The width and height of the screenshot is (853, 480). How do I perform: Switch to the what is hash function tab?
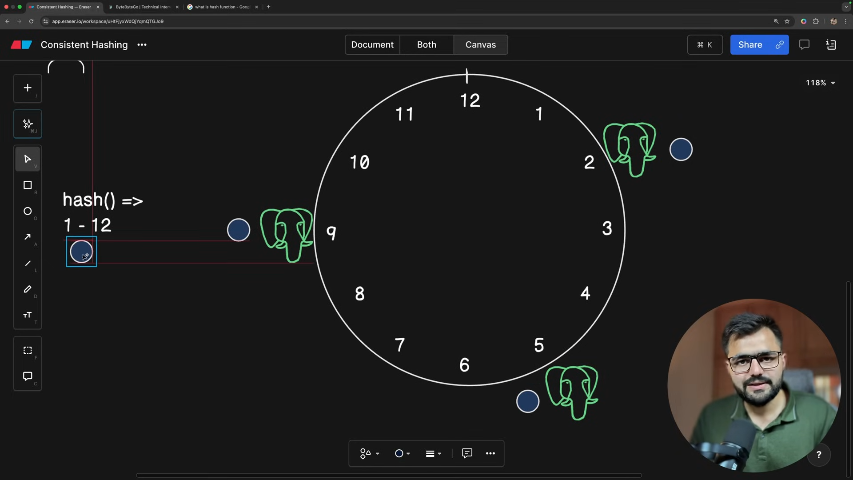[x=220, y=7]
